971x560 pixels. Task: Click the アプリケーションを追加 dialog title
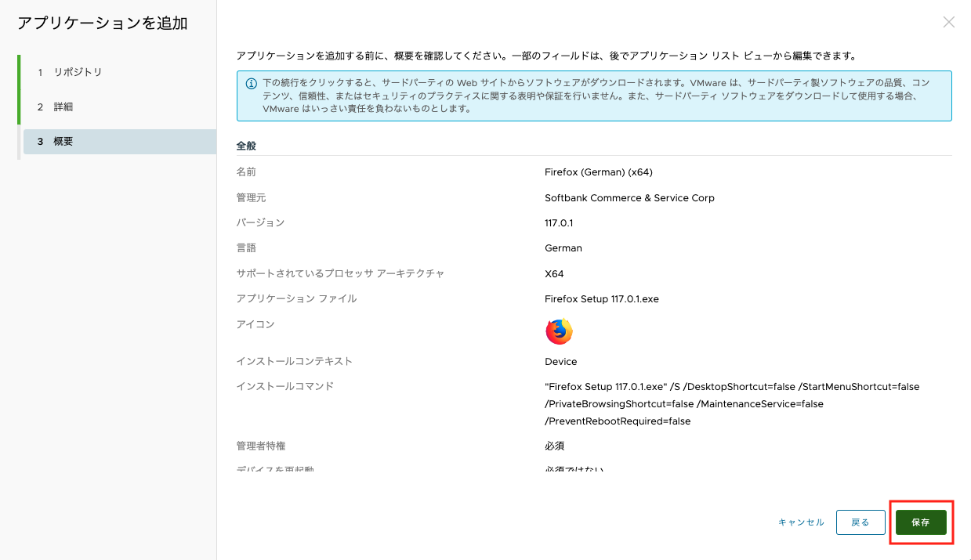click(x=102, y=23)
